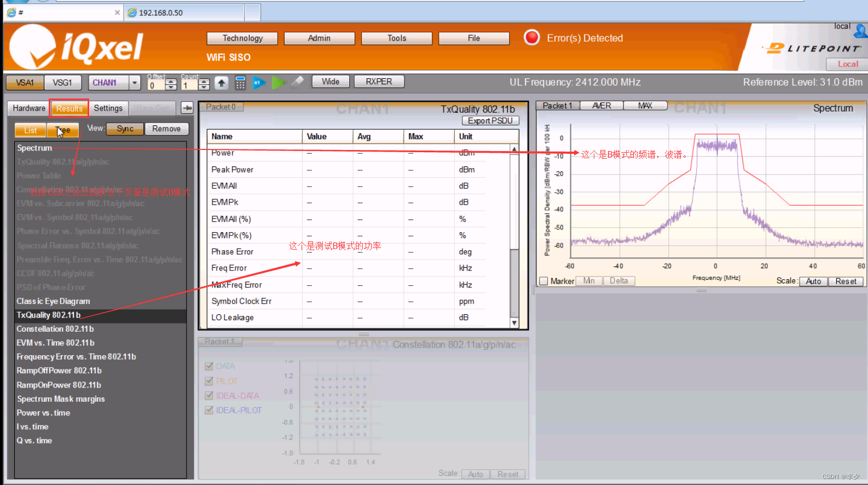Open the calculator keypad icon

point(240,83)
